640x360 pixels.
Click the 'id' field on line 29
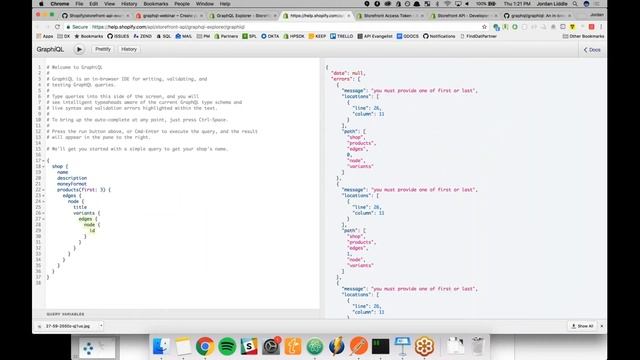pos(92,231)
